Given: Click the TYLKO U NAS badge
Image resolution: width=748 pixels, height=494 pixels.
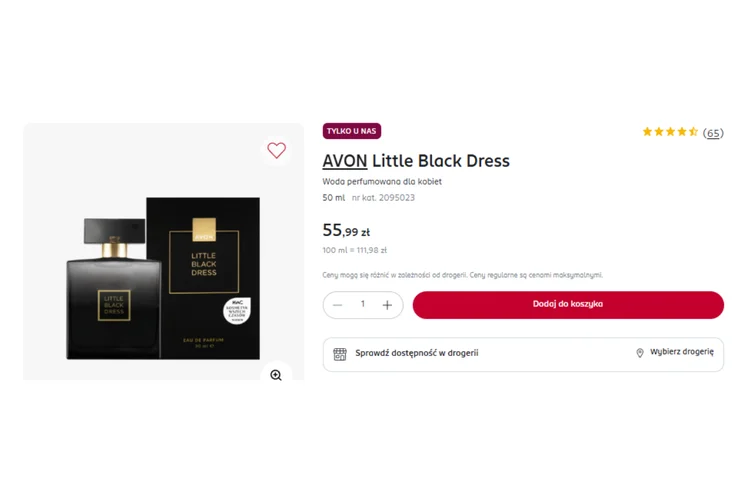Looking at the screenshot, I should click(x=352, y=131).
